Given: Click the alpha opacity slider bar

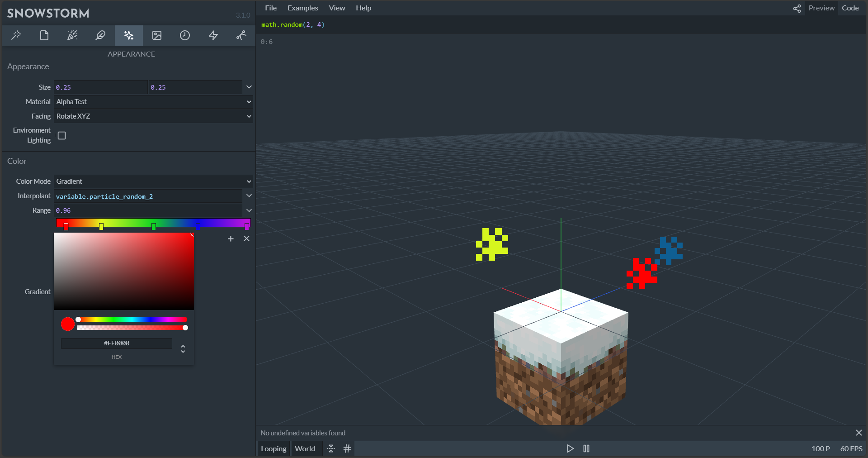Looking at the screenshot, I should click(x=132, y=328).
